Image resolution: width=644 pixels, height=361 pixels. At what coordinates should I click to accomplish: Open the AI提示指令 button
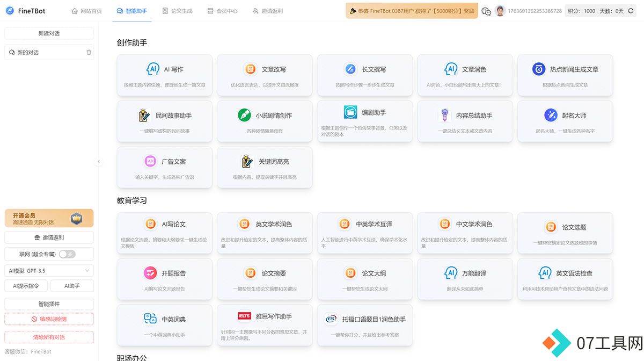[x=26, y=286]
